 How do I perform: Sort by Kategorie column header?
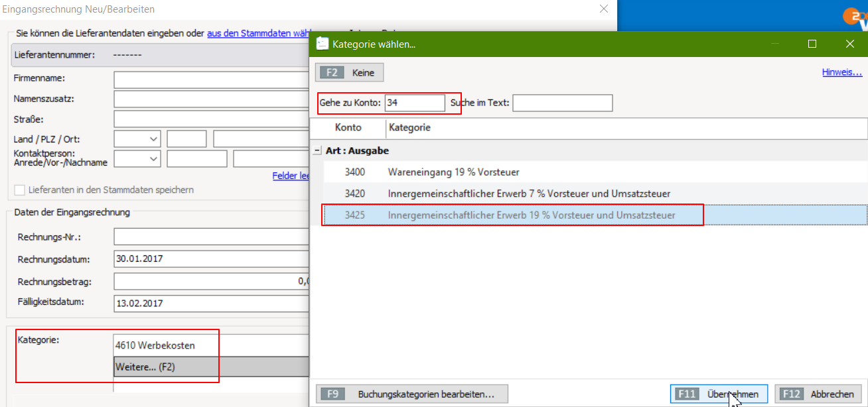point(626,127)
